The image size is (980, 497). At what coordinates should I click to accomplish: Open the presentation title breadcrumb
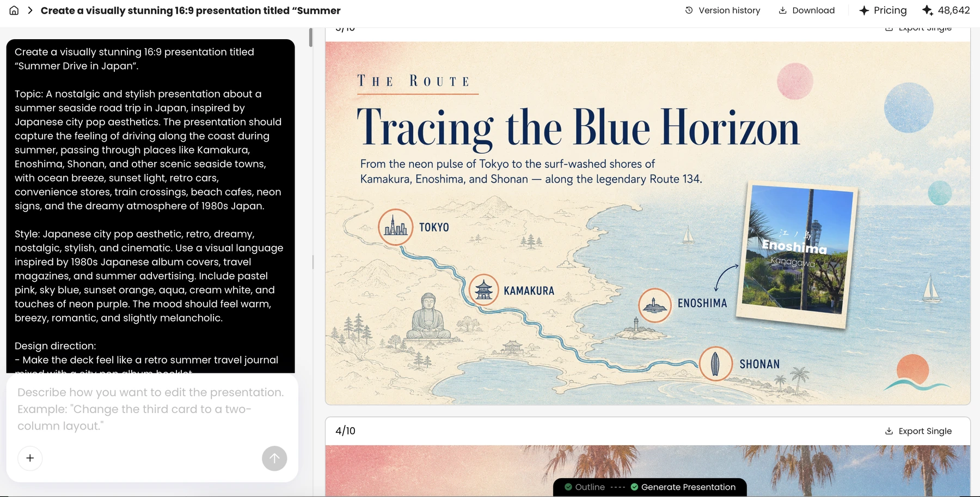pos(191,10)
